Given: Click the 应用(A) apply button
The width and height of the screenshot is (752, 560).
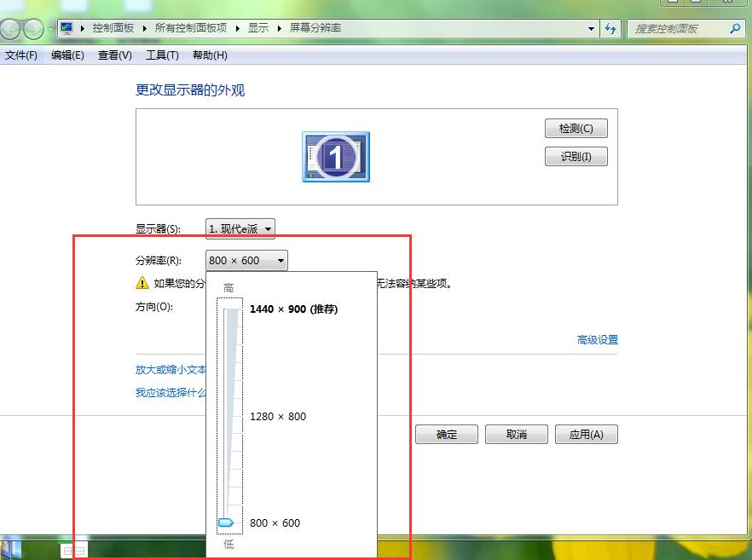Looking at the screenshot, I should (x=586, y=435).
